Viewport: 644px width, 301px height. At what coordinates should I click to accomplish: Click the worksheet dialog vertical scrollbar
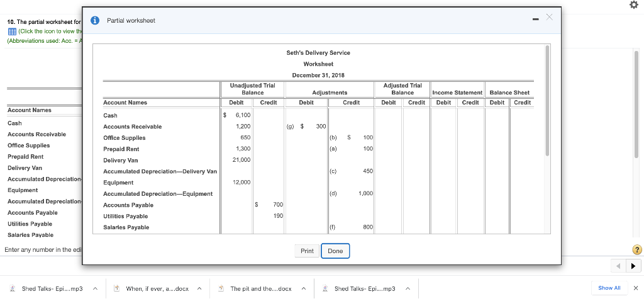point(547,101)
